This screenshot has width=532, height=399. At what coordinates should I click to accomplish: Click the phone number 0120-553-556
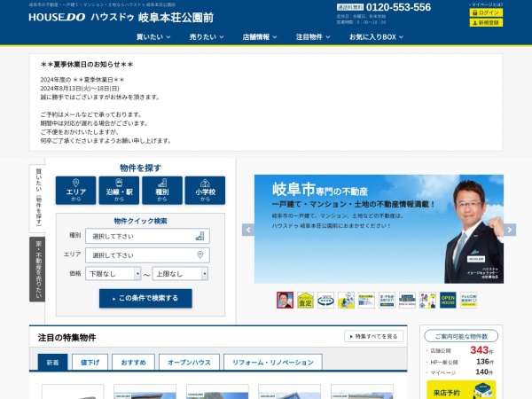coord(398,7)
